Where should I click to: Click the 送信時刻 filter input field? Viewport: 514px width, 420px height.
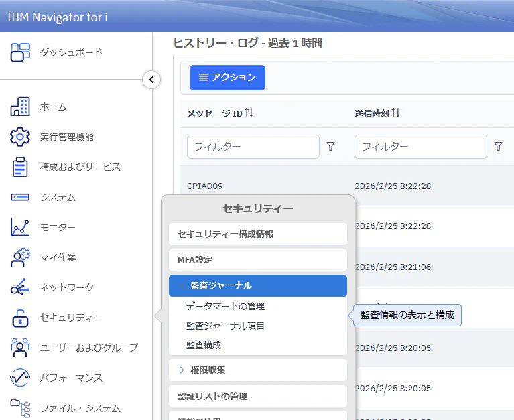tap(421, 147)
